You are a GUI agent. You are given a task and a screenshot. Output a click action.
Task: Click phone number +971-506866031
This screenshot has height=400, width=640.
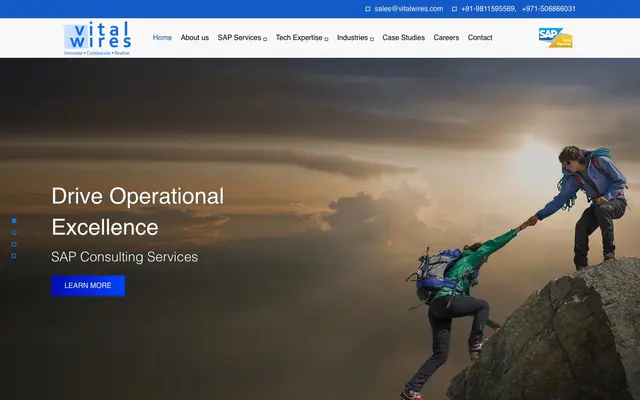[549, 9]
